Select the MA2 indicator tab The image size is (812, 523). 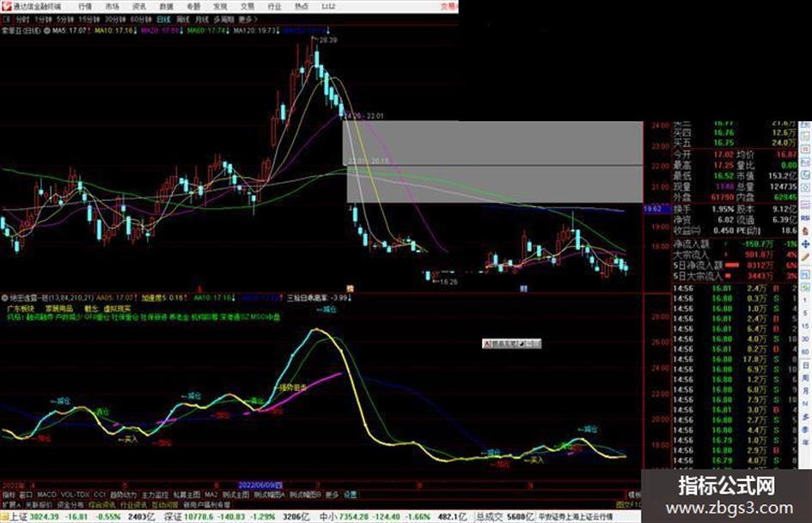pyautogui.click(x=211, y=495)
